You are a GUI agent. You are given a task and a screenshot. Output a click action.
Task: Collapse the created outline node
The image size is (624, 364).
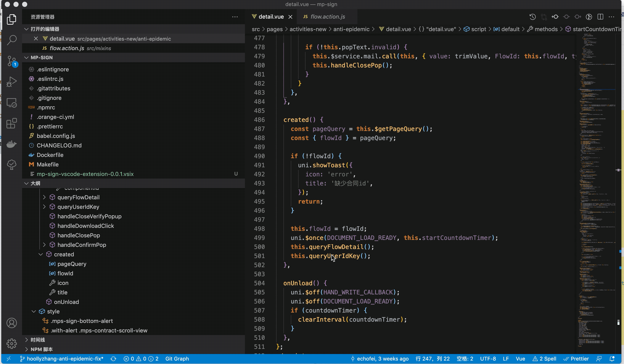click(x=41, y=254)
